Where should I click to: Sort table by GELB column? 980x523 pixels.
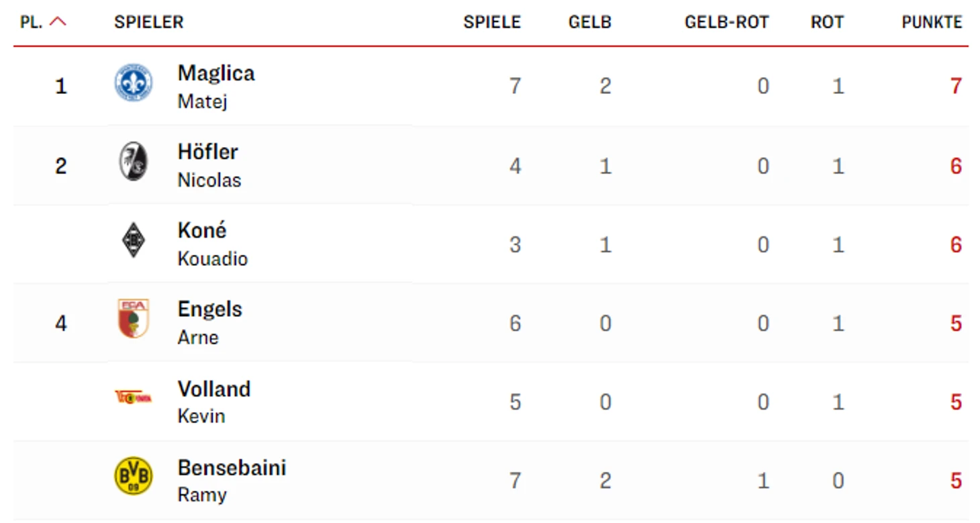point(589,22)
